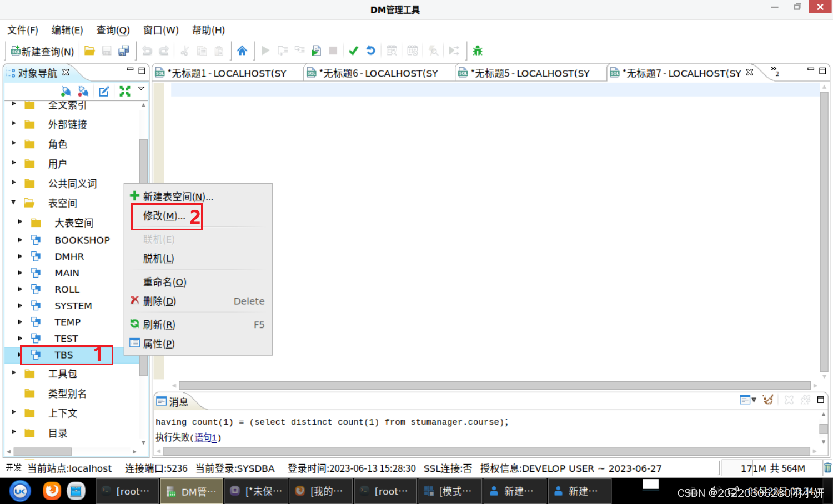This screenshot has width=833, height=504.
Task: Select the MAIN tablespace
Action: pos(67,273)
